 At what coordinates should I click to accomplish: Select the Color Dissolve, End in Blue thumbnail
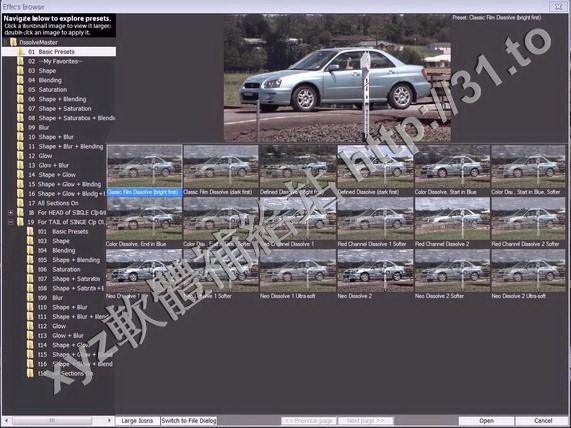point(144,219)
